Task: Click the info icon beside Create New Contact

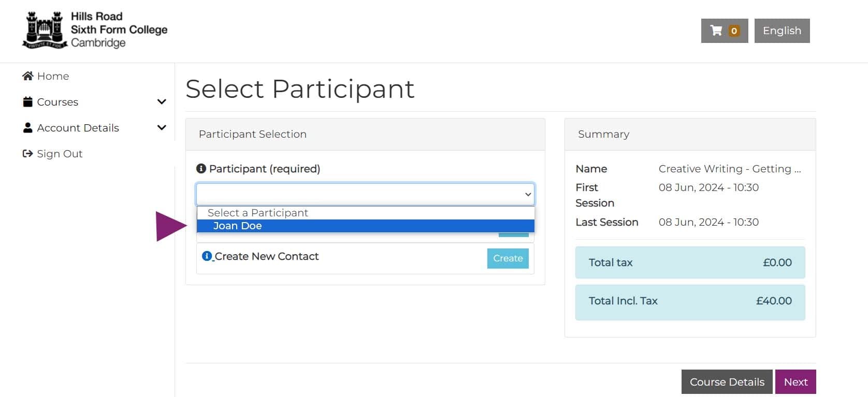Action: pos(207,256)
